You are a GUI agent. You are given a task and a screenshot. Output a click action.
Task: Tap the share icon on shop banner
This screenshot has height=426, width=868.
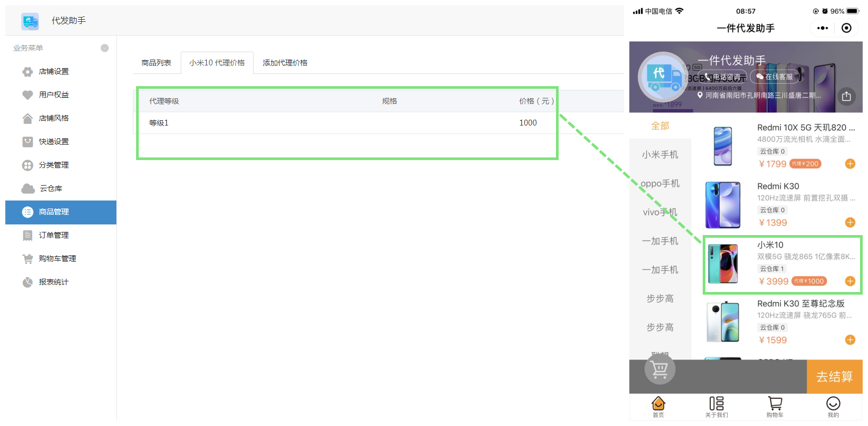click(847, 96)
